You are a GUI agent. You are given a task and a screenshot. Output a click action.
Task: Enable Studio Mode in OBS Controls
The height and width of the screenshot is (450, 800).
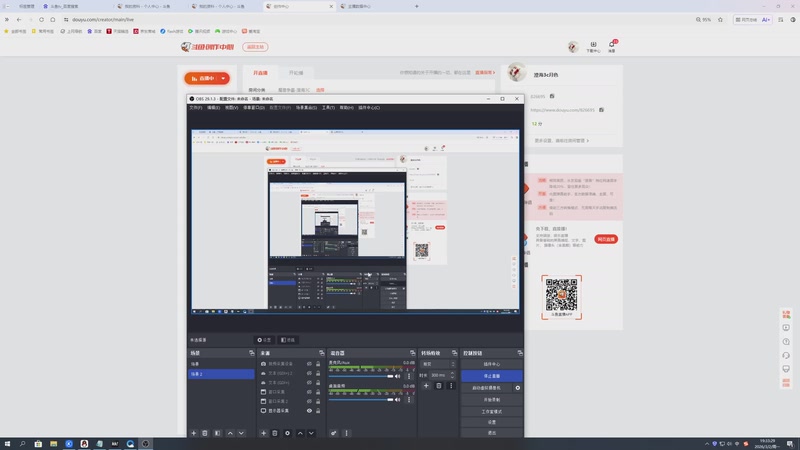tap(491, 411)
